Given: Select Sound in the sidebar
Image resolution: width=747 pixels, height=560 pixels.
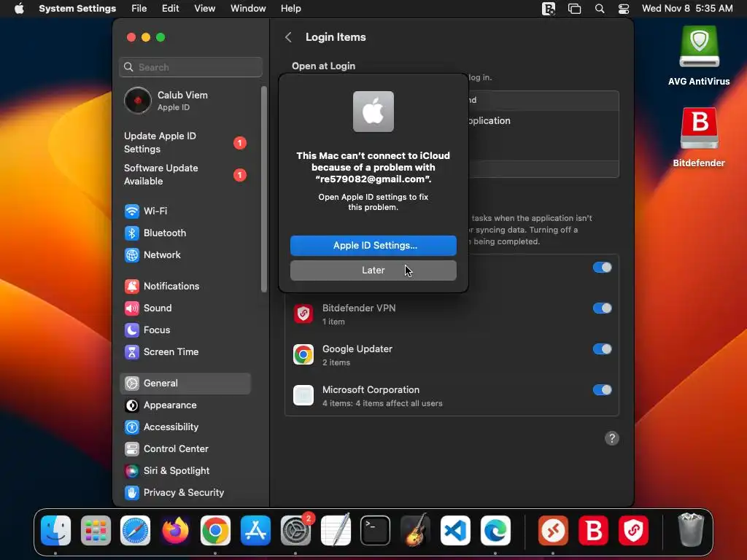Looking at the screenshot, I should coord(185,308).
